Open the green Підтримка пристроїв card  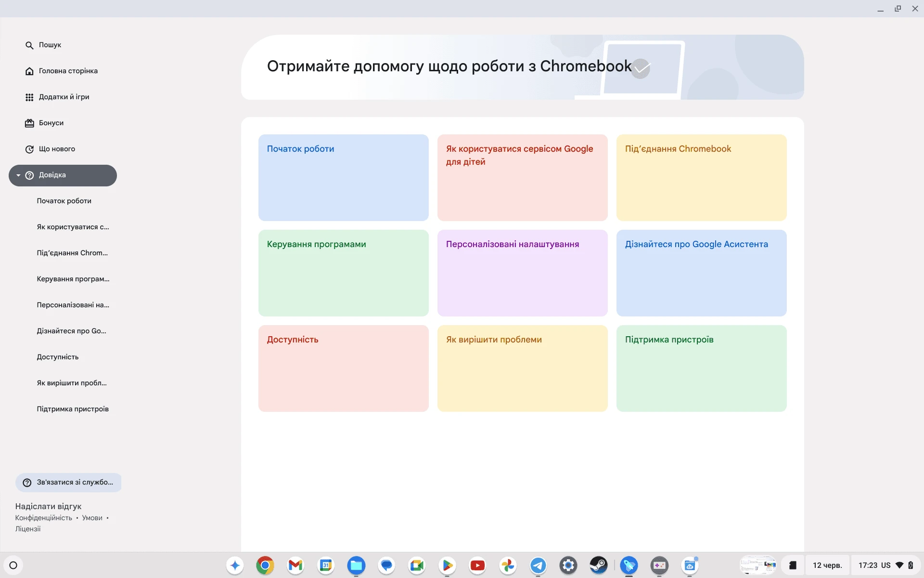coord(702,368)
